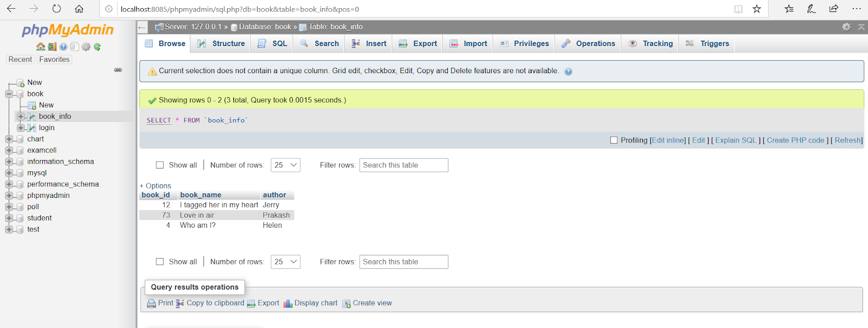Switch to the Import tab

pos(468,43)
